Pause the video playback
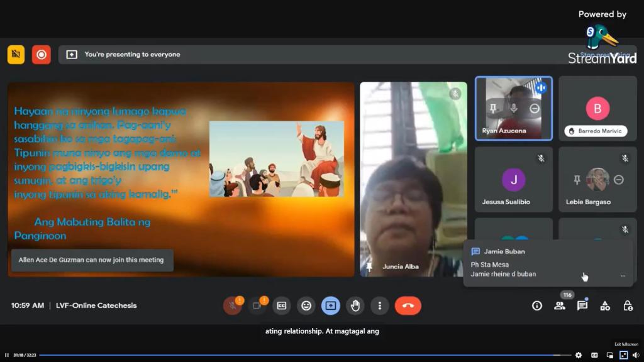 [x=7, y=355]
